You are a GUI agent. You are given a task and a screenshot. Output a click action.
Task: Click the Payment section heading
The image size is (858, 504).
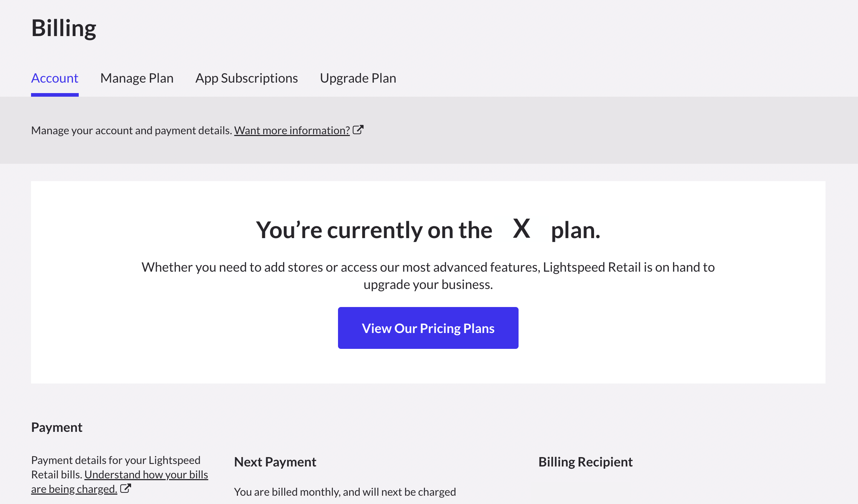tap(57, 427)
